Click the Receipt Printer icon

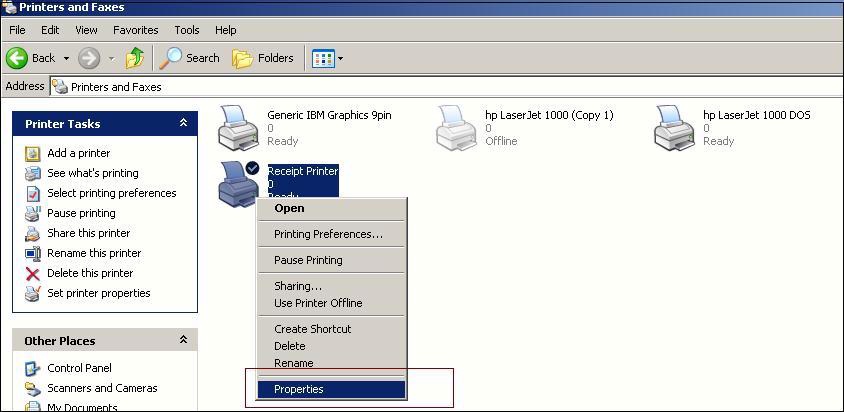pyautogui.click(x=238, y=182)
